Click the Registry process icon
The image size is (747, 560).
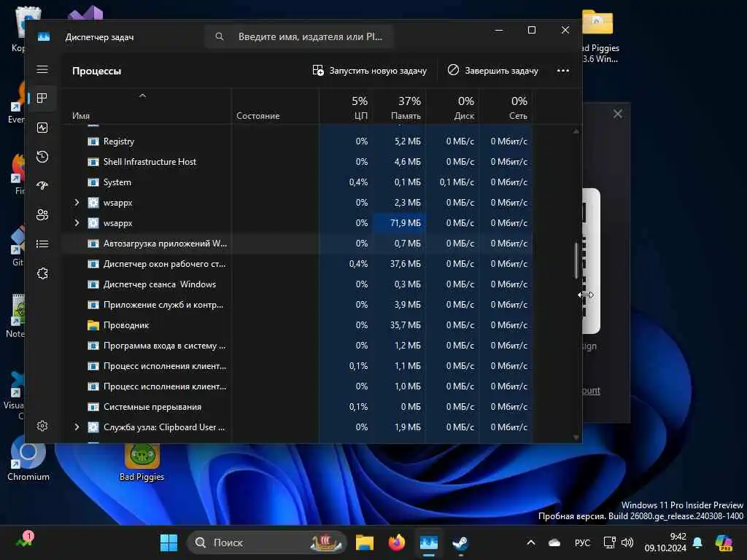93,141
